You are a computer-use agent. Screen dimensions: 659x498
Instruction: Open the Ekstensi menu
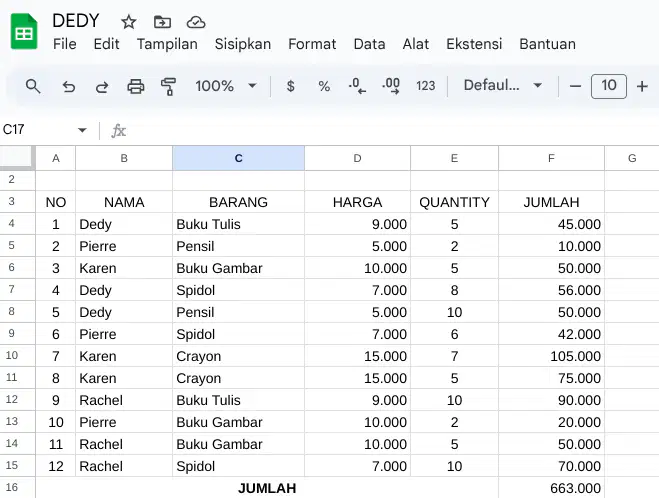[x=474, y=44]
